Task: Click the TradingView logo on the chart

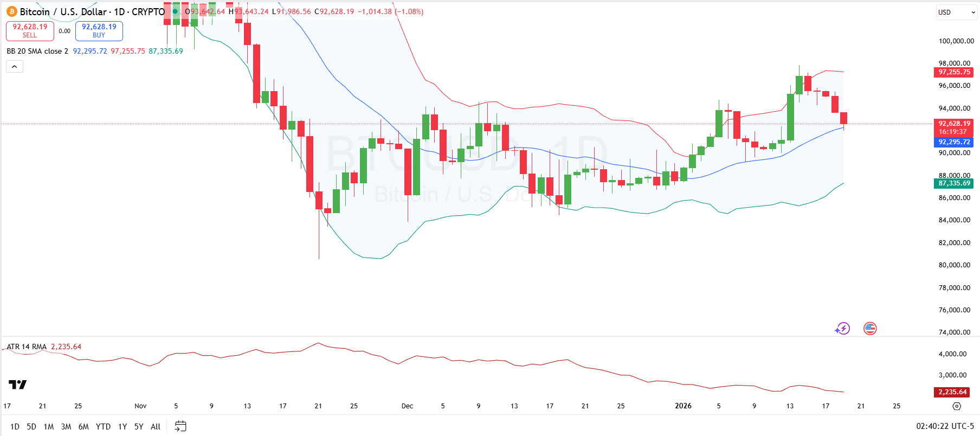Action: point(17,384)
